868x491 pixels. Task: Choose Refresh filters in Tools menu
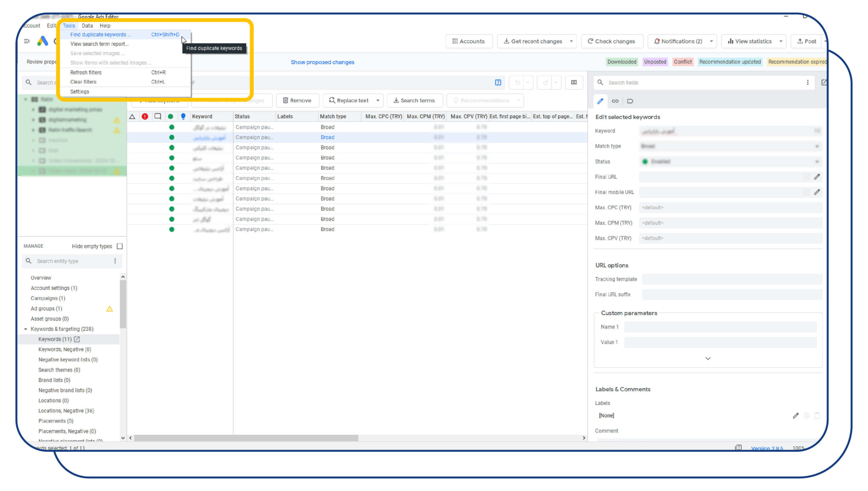pyautogui.click(x=125, y=73)
